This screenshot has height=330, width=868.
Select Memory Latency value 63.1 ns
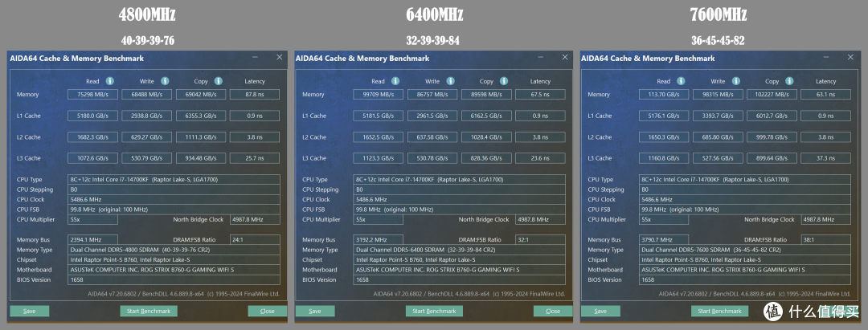coord(826,95)
